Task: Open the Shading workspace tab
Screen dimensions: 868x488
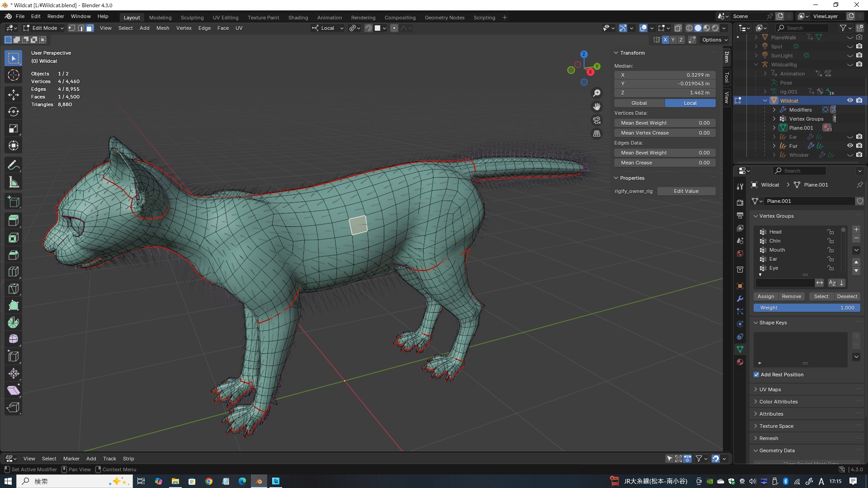Action: 298,18
